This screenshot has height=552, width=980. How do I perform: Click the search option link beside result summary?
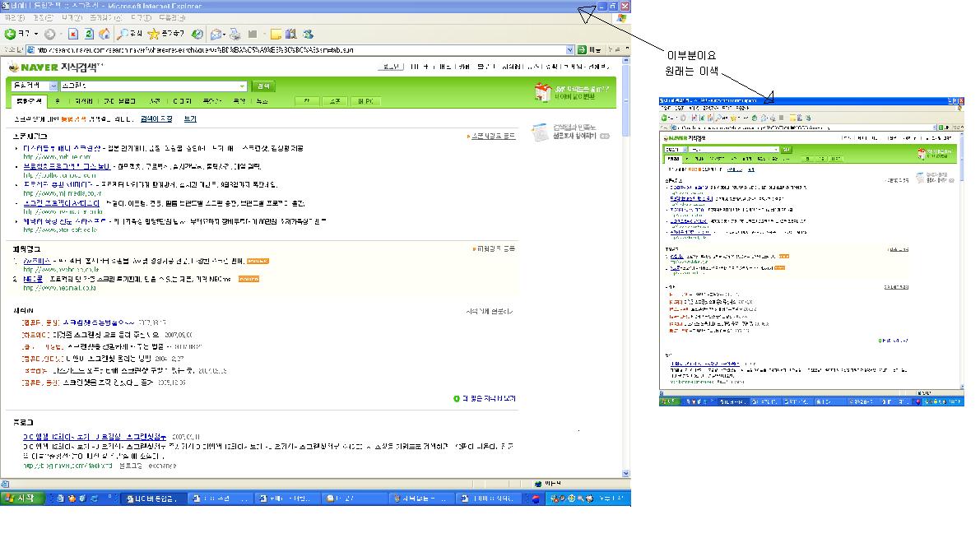point(156,118)
